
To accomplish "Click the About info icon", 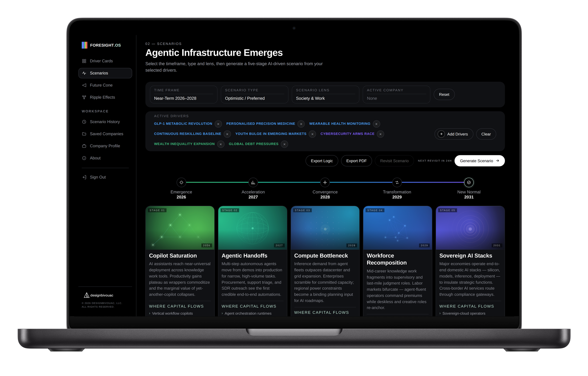I will pyautogui.click(x=84, y=158).
